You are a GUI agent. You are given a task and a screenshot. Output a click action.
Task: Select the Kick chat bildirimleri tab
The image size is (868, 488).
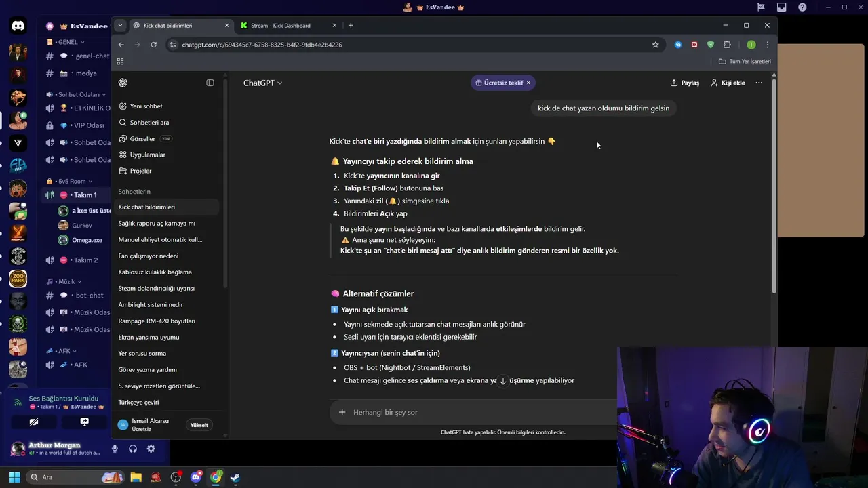point(180,26)
